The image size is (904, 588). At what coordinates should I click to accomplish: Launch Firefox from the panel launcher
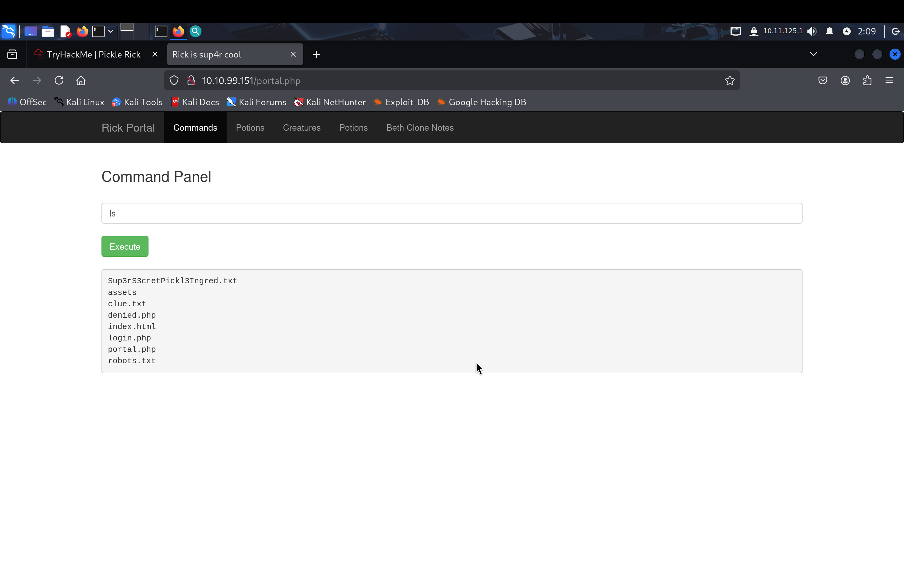tap(82, 31)
